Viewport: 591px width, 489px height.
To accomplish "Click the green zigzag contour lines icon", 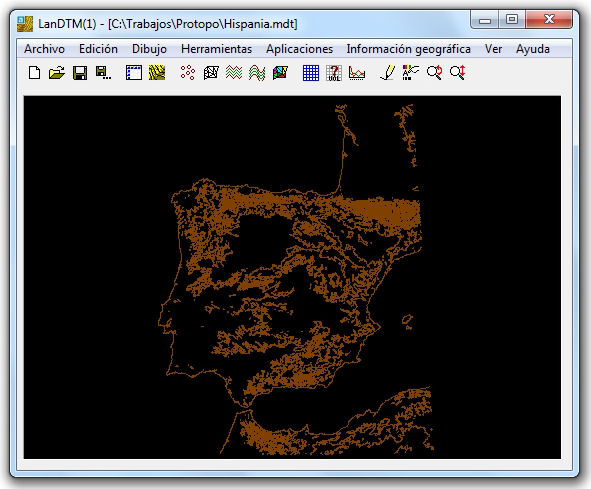I will 234,72.
